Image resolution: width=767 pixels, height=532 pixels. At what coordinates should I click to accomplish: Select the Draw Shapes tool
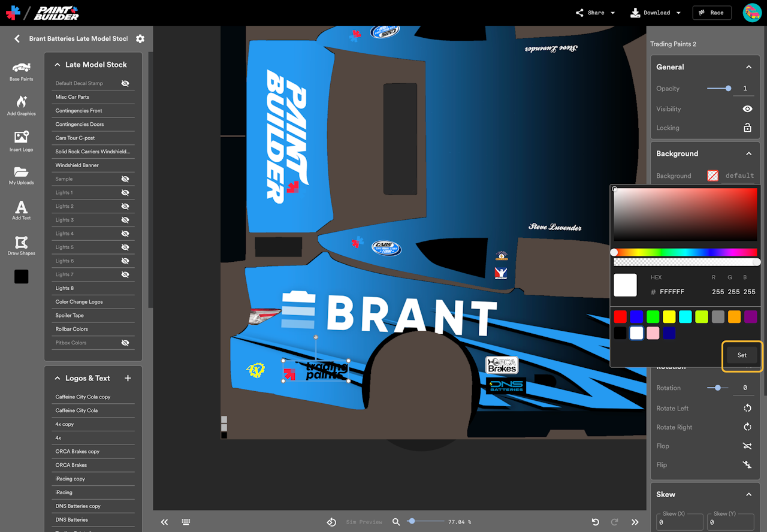coord(21,245)
